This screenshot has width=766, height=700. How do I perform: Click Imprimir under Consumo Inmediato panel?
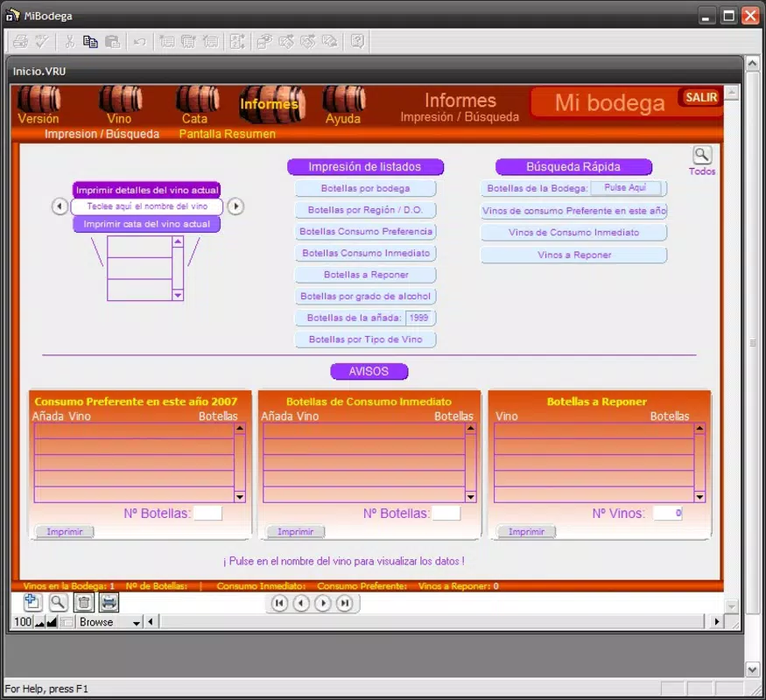(296, 532)
